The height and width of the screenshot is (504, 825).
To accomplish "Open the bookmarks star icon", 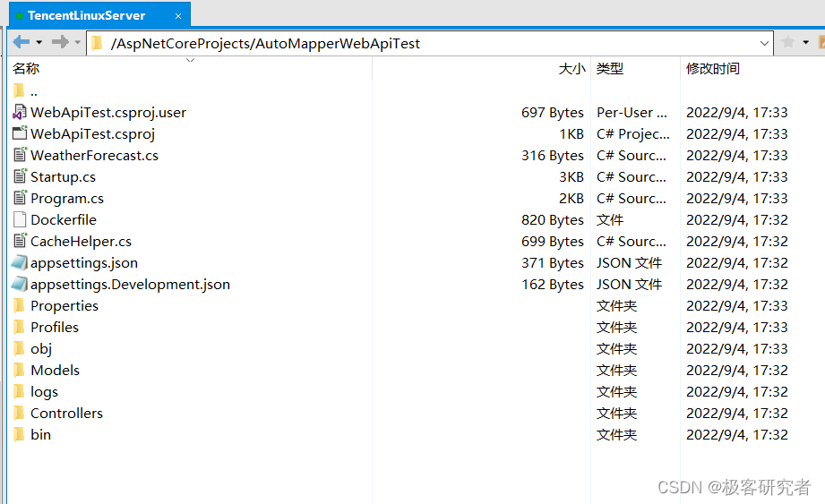I will [788, 42].
